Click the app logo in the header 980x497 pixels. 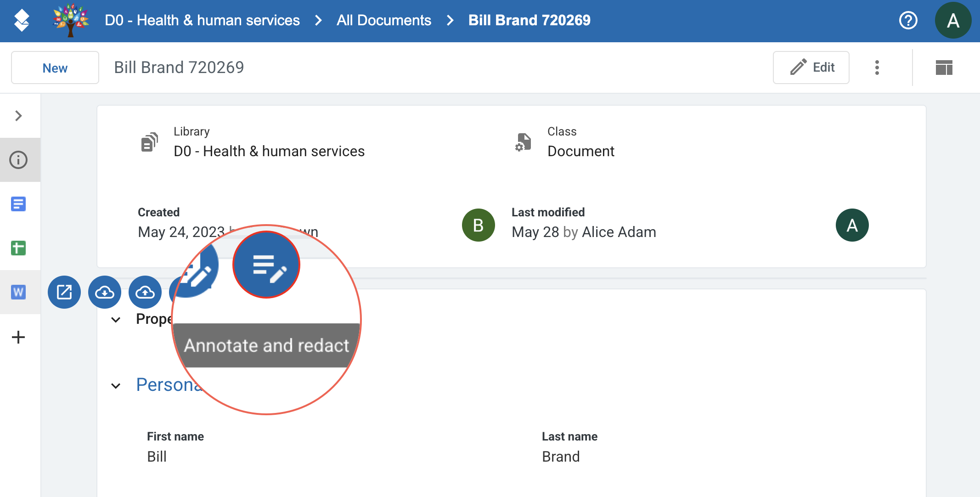22,20
